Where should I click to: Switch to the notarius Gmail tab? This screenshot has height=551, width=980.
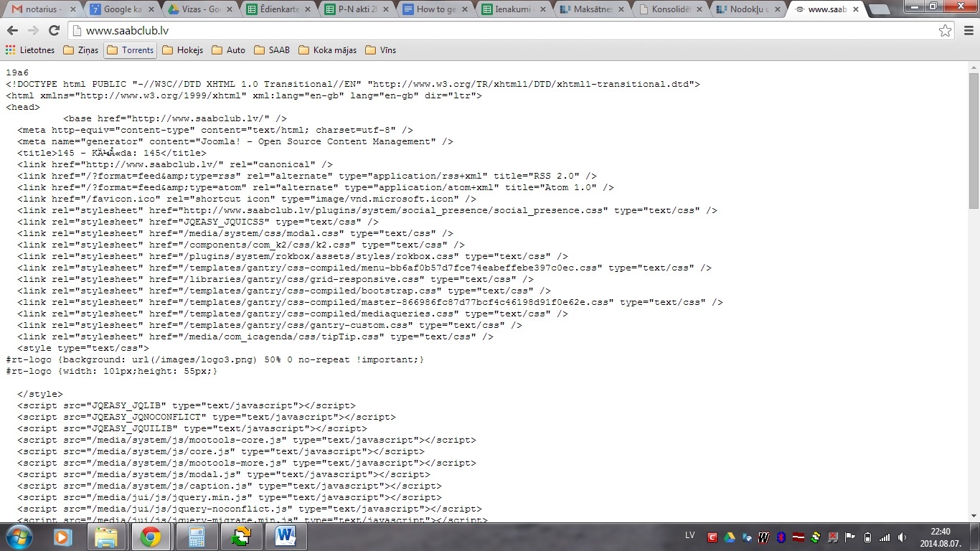pos(39,9)
